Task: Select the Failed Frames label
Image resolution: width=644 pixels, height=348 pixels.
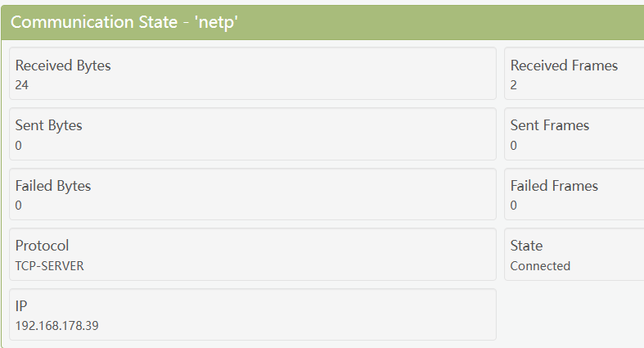Action: [x=554, y=186]
